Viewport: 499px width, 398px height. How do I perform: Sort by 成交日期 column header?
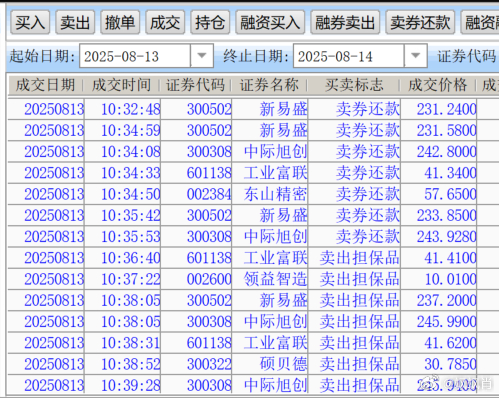(45, 85)
